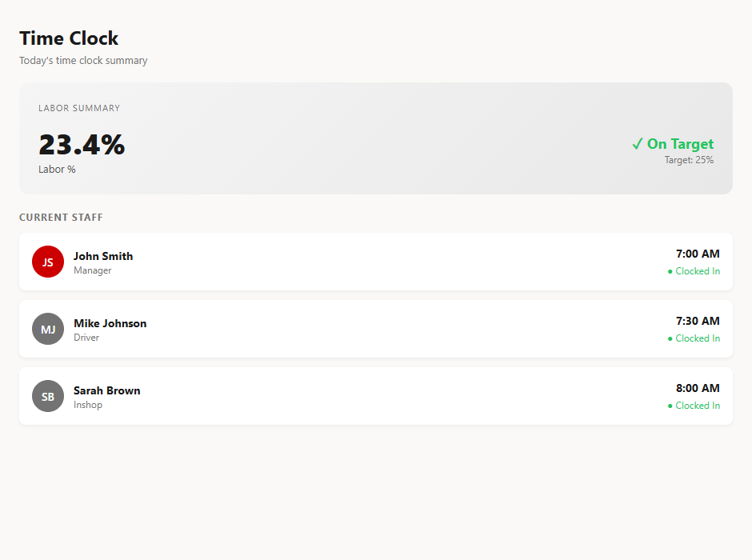Click the 23.4% labor percentage figure
752x560 pixels.
tap(82, 145)
